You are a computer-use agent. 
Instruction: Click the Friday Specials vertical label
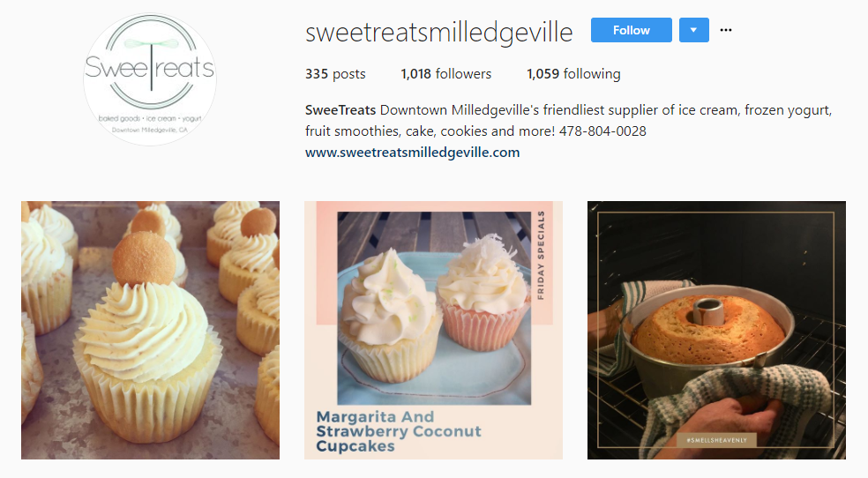pyautogui.click(x=541, y=255)
